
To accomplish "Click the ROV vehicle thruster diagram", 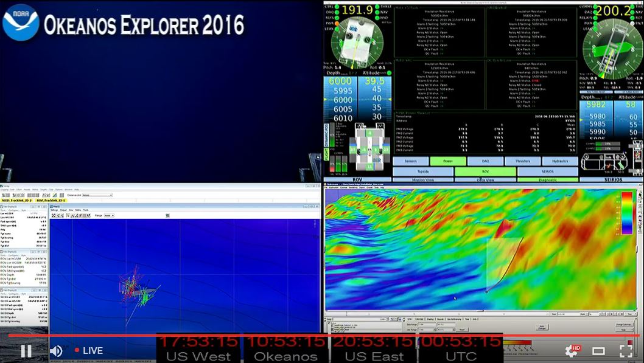I will (369, 147).
